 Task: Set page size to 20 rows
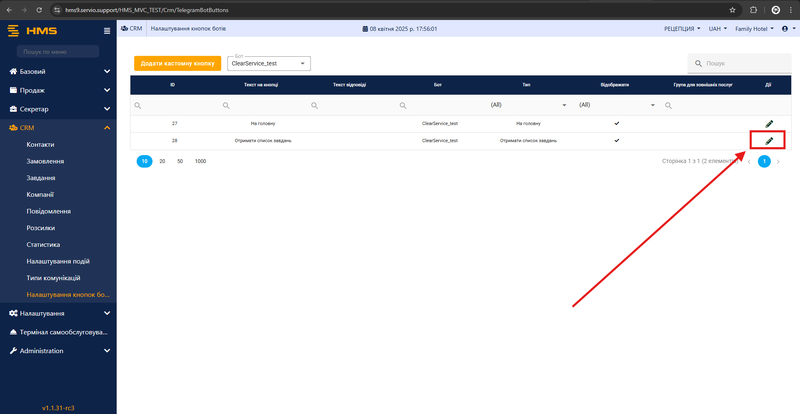(162, 161)
